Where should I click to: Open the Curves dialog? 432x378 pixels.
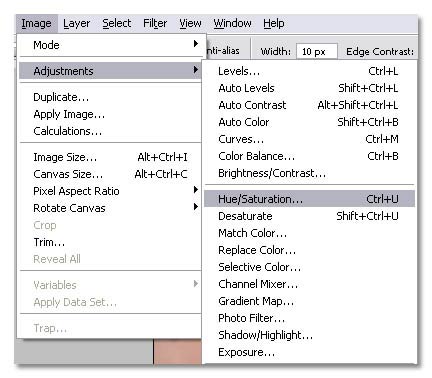tap(309, 139)
